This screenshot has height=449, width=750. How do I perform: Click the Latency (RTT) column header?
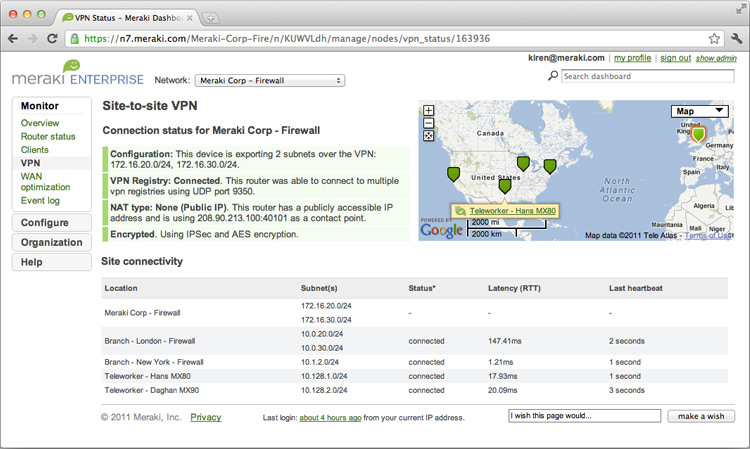pos(514,288)
